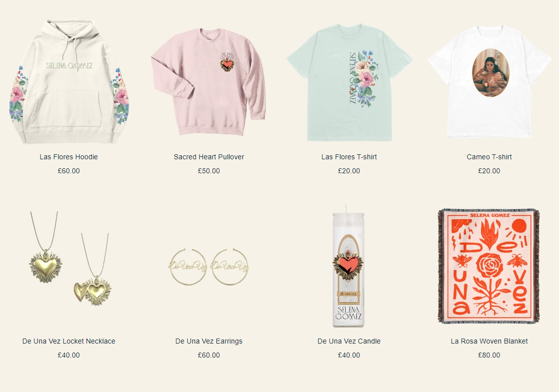View the orange La Rosa Woven Blanket image
This screenshot has width=559, height=392.
[489, 266]
